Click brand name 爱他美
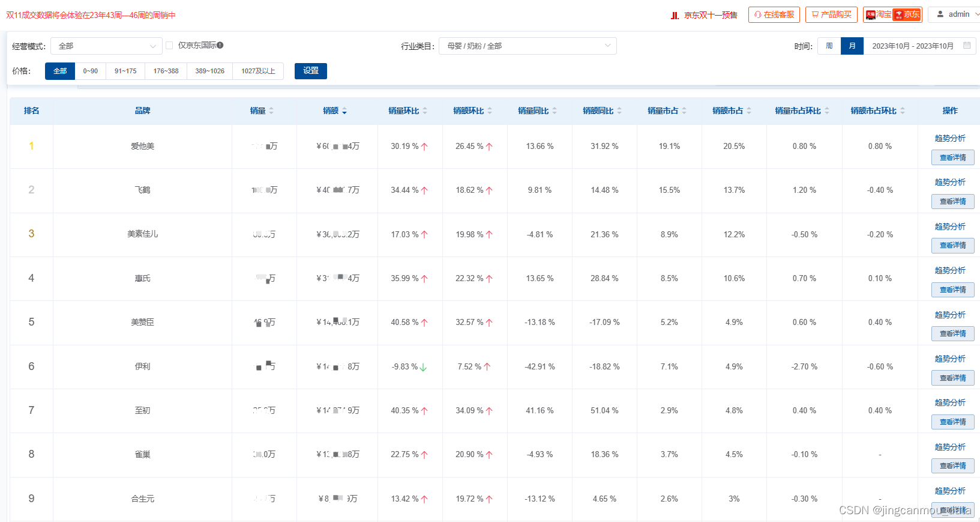 click(143, 146)
